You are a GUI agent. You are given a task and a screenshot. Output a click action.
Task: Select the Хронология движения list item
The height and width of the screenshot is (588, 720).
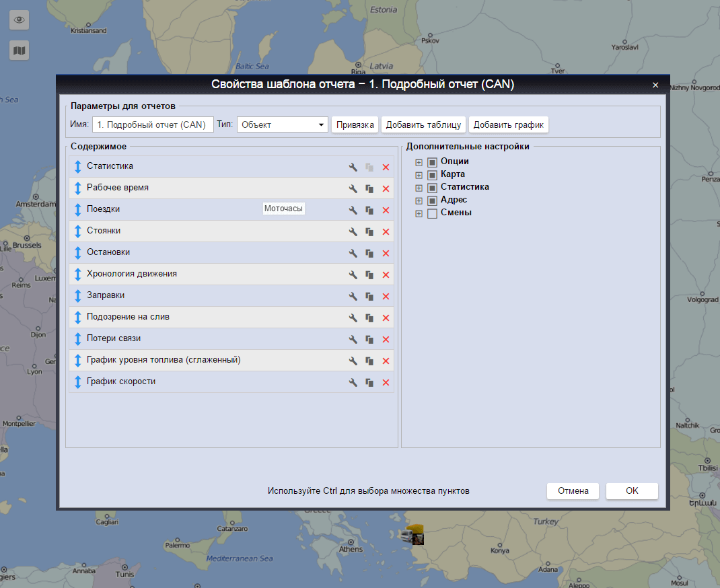click(x=132, y=274)
